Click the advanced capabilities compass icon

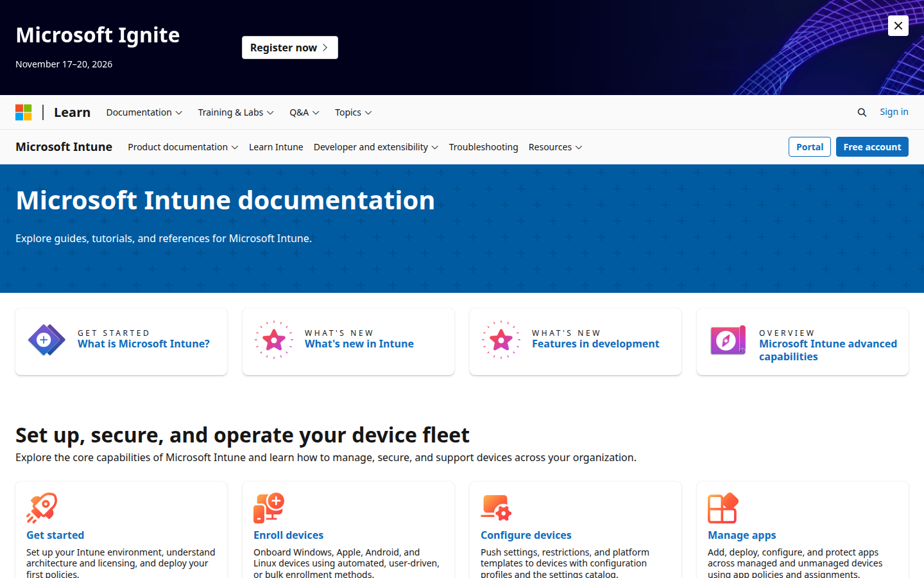point(728,340)
